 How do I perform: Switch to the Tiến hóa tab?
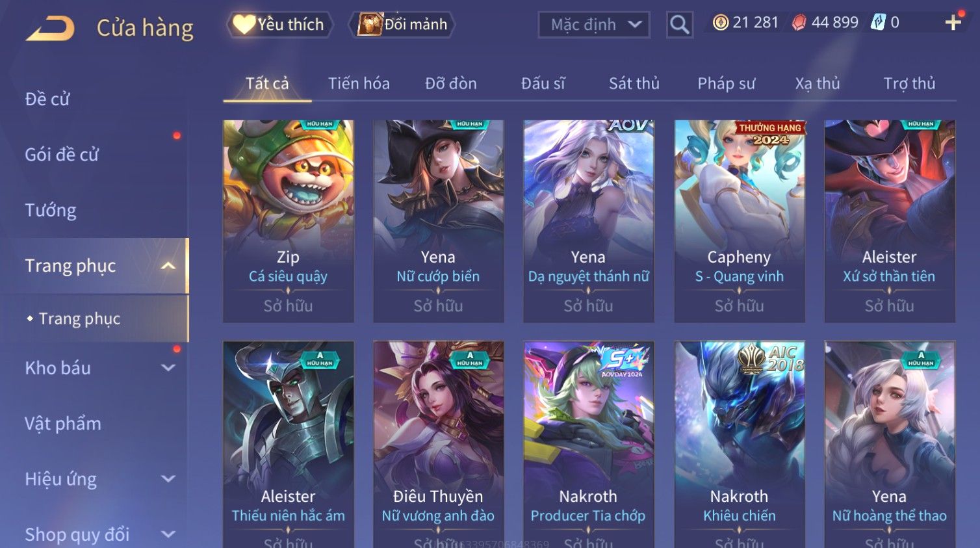[359, 84]
